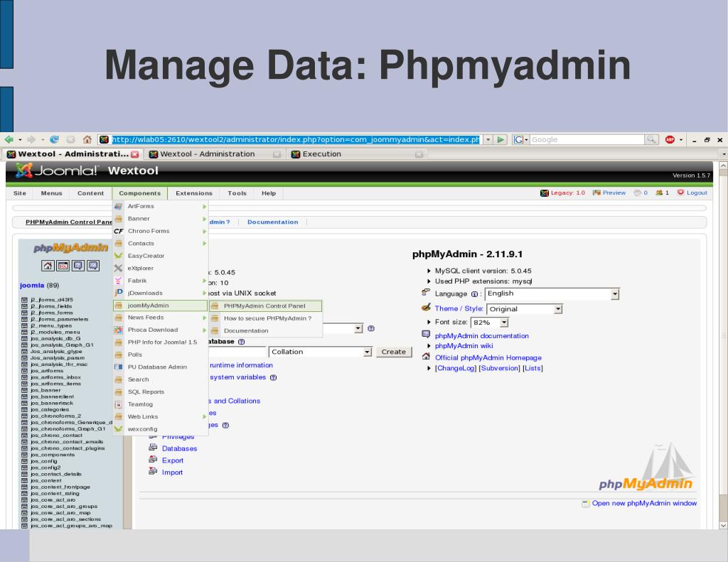This screenshot has height=562, width=728.
Task: Open the address bar history dropdown arrow
Action: pos(488,139)
